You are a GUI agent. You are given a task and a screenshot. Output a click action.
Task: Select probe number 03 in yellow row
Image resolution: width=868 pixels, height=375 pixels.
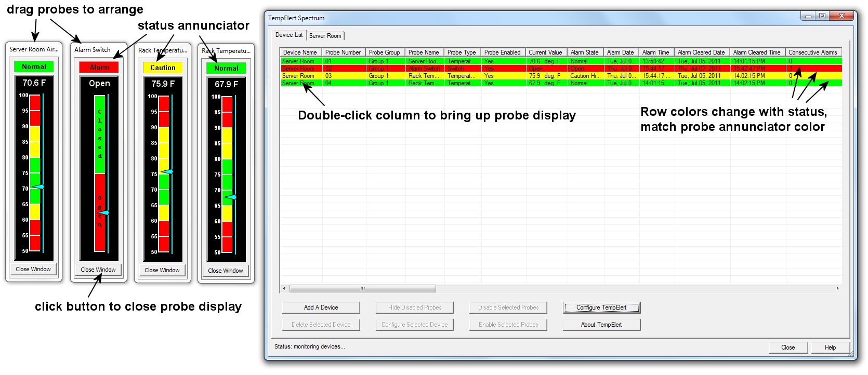pyautogui.click(x=344, y=76)
